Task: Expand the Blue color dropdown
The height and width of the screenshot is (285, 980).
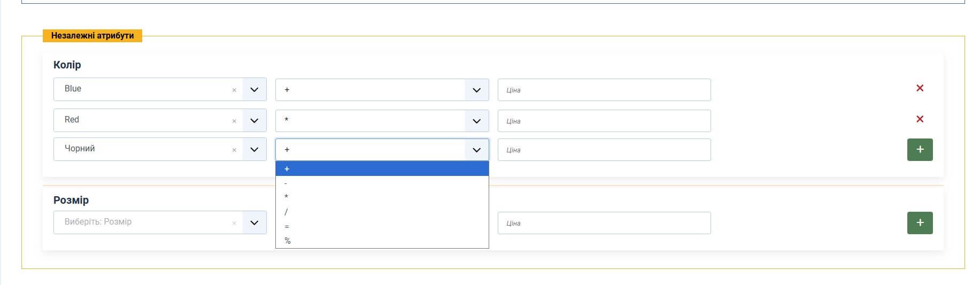Action: [254, 89]
